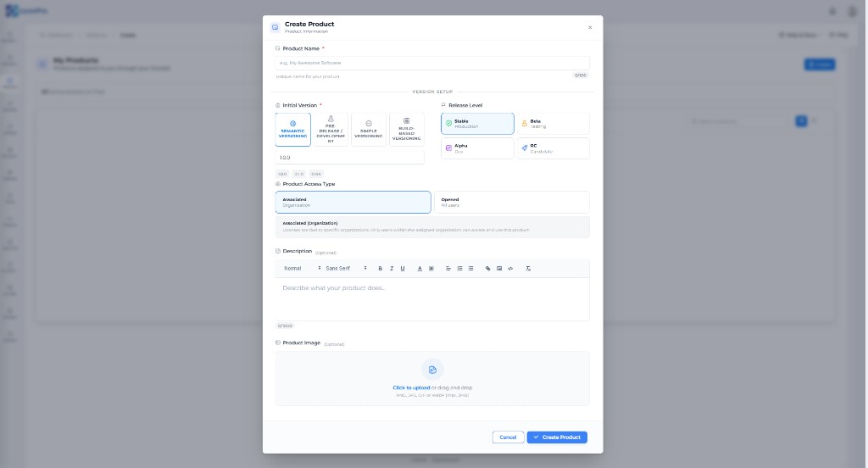Open the text color picker
Screen dimensions: 868x468
(x=420, y=269)
